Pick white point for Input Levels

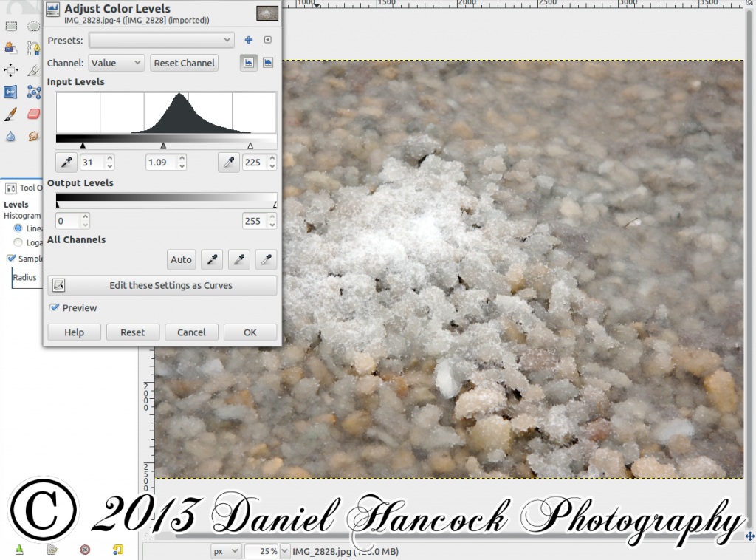pos(229,163)
